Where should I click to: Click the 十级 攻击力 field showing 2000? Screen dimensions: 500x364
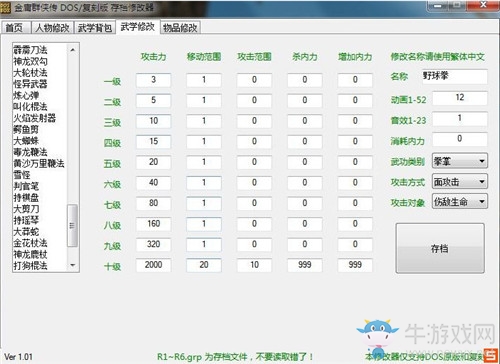click(x=153, y=265)
